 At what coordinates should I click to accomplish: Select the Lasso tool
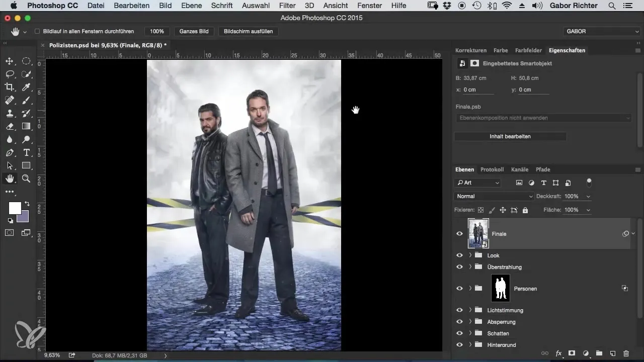pos(9,74)
